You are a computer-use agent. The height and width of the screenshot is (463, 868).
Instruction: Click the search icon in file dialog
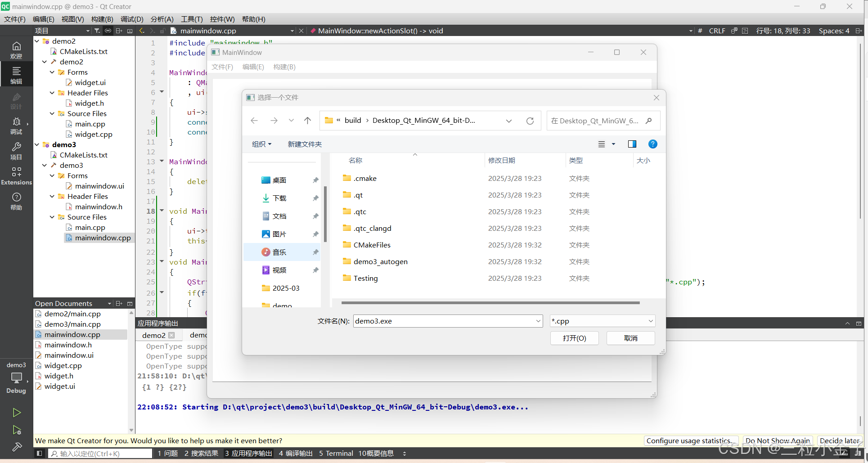coord(648,121)
